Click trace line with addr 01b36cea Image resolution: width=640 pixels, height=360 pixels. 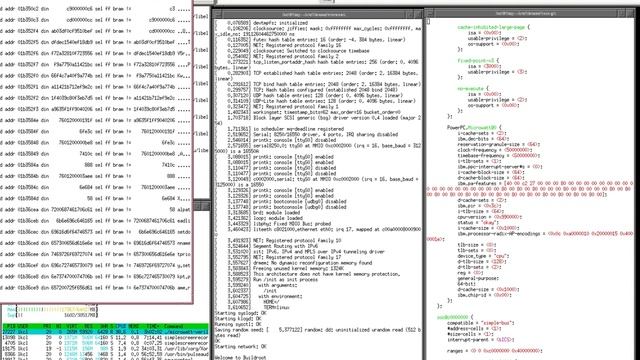95,209
